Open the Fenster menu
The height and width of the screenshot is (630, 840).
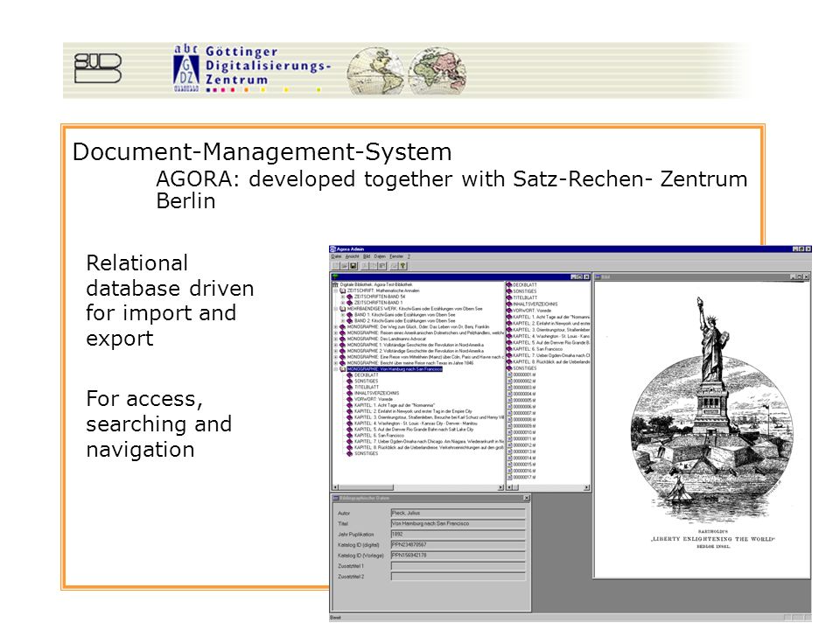click(x=396, y=256)
